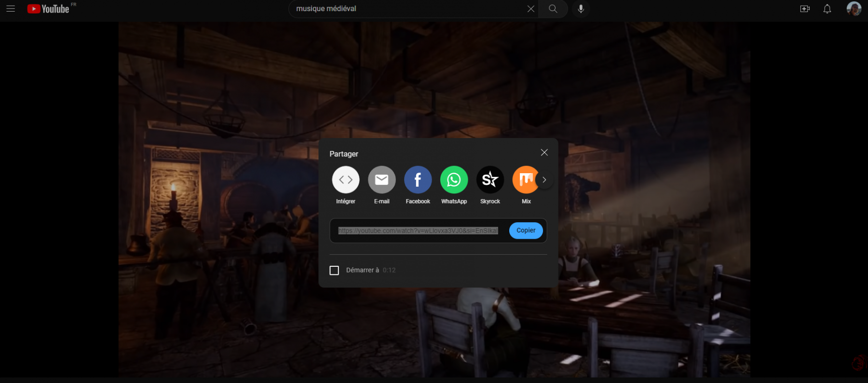Select the share URL field
The height and width of the screenshot is (383, 868).
[x=418, y=231]
